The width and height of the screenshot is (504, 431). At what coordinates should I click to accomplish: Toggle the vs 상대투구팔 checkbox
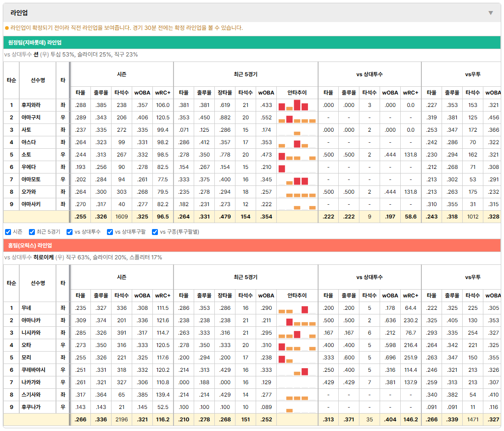(x=110, y=232)
